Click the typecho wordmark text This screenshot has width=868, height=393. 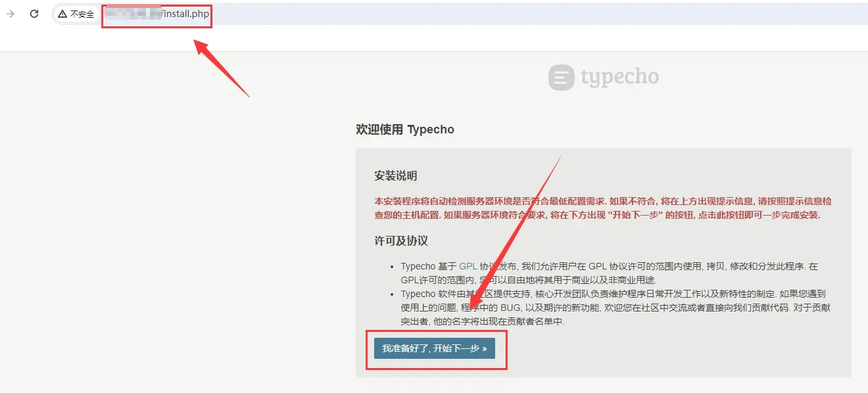pyautogui.click(x=619, y=78)
